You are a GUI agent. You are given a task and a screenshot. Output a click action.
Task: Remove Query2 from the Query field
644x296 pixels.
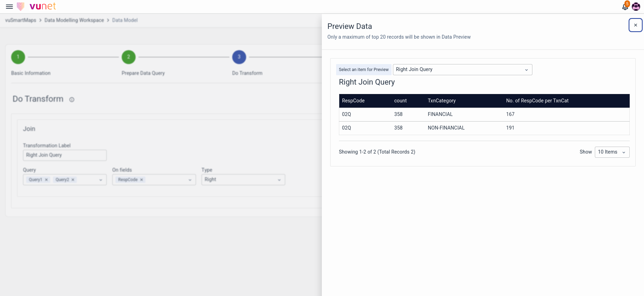(x=73, y=180)
